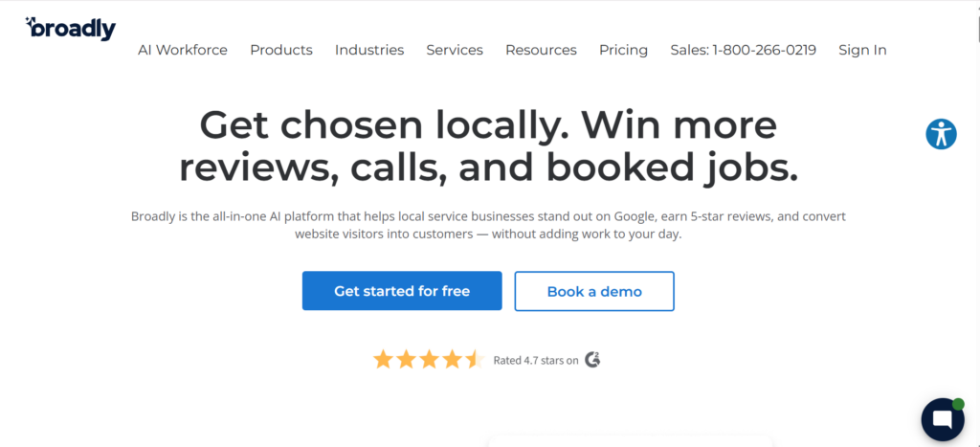Click the G2 logo icon
Screen dimensions: 980x447
click(592, 360)
